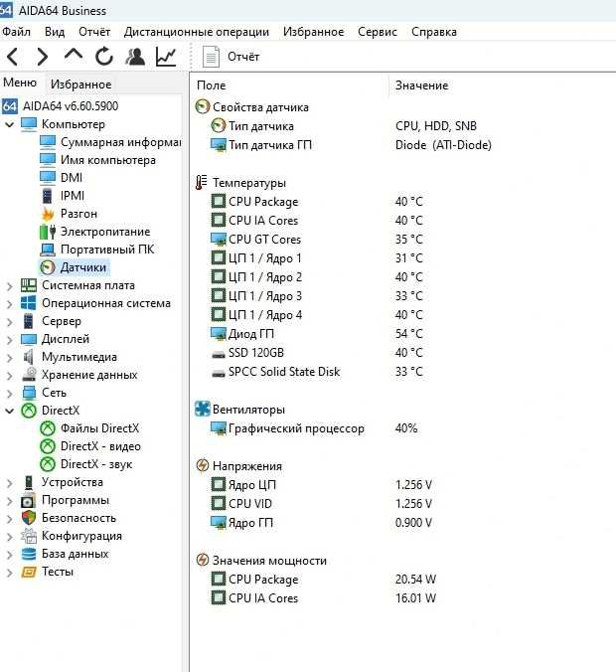Expand the Сеть tree node
Image resolution: width=616 pixels, height=672 pixels.
pos(9,394)
